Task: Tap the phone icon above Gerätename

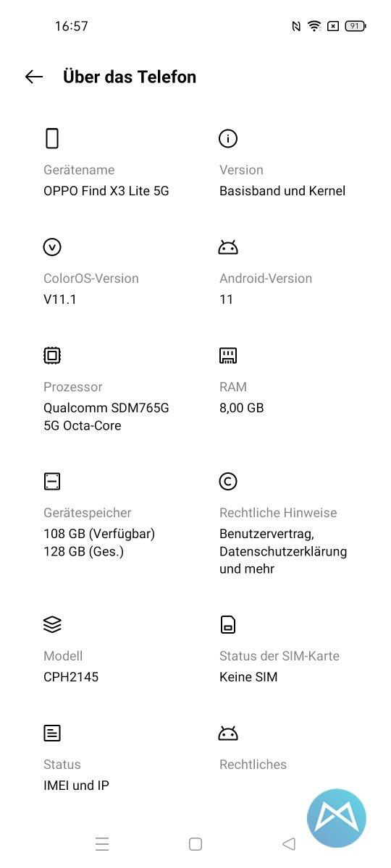Action: coord(51,138)
